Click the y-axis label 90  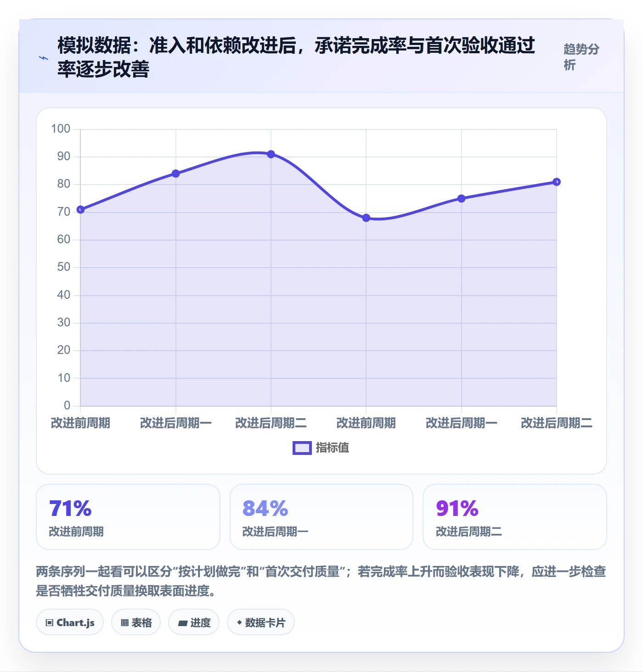(64, 157)
